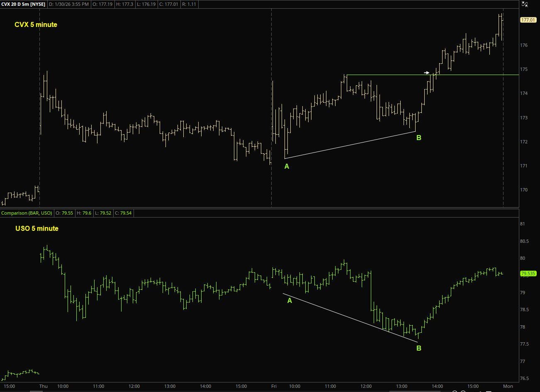Click the 'USO 5 minute' yellow text note

tap(36, 229)
